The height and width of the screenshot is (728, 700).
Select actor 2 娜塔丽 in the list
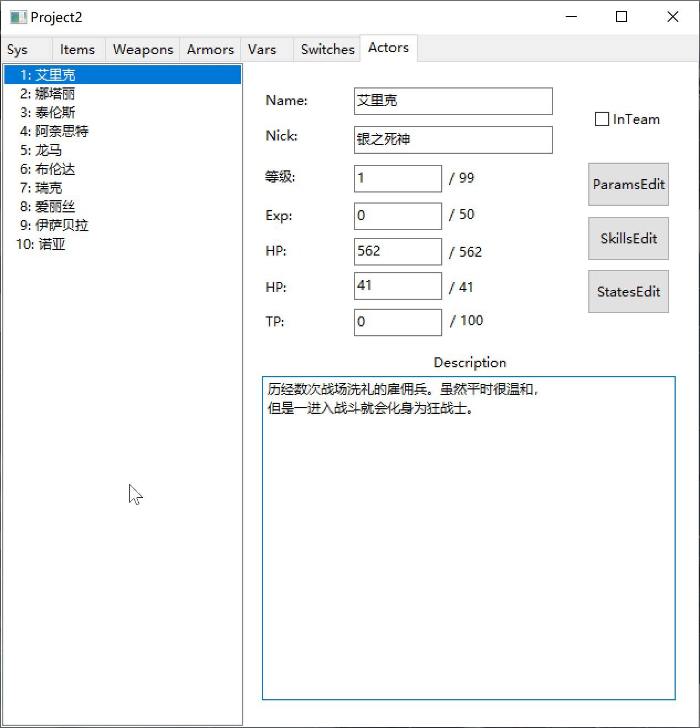[48, 93]
